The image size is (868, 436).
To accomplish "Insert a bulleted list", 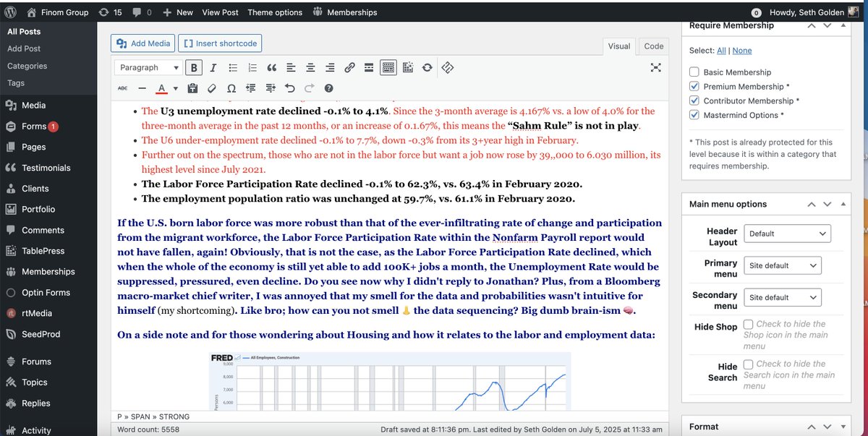I will coord(233,67).
